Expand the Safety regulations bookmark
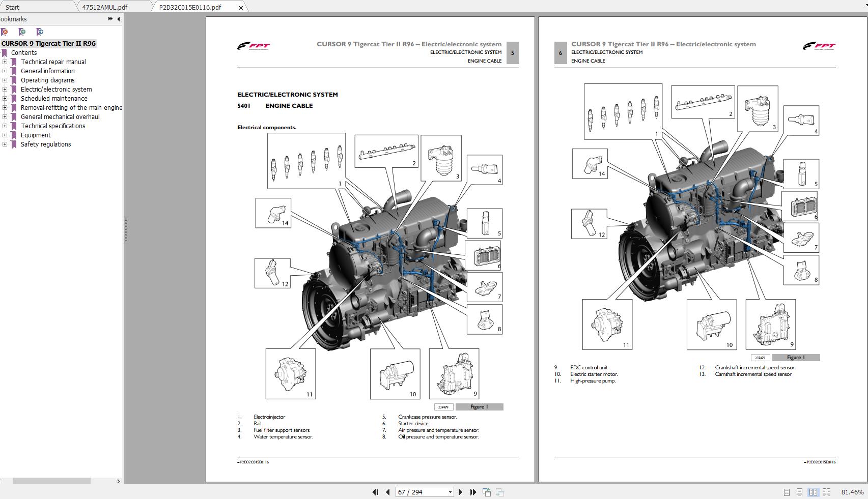 5,144
